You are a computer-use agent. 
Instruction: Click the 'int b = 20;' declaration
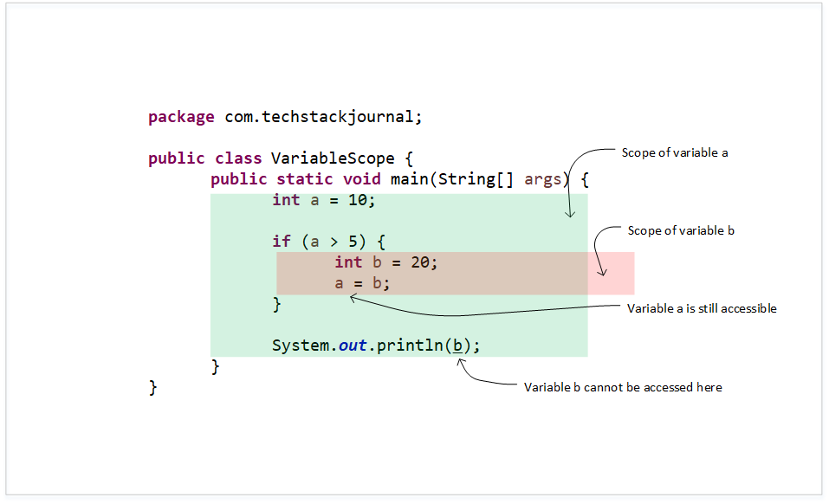pos(386,262)
